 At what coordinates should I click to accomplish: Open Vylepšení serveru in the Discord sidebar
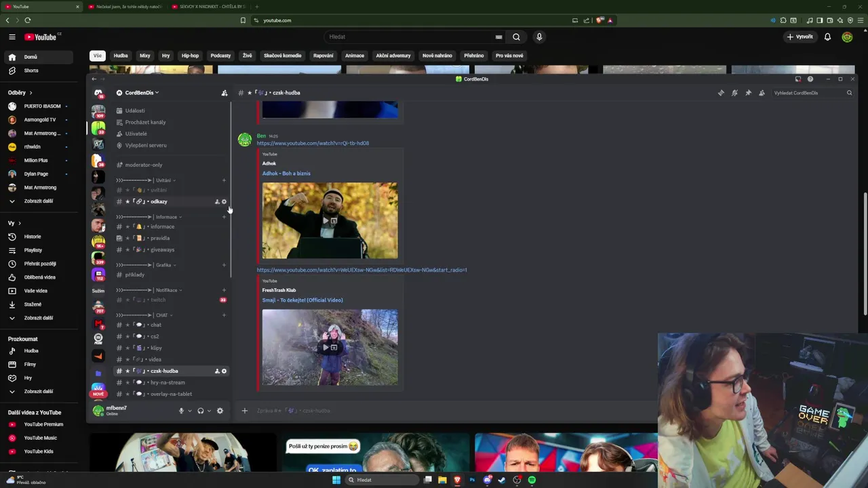pos(171,145)
